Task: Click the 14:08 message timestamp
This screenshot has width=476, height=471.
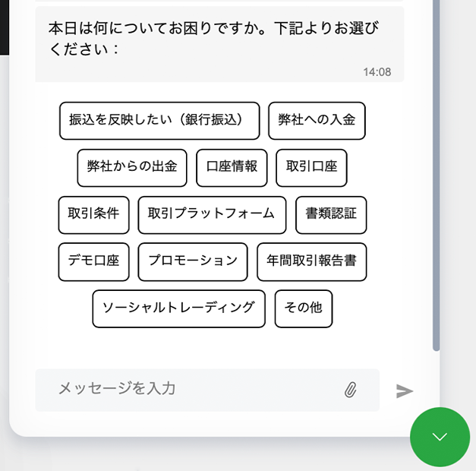Action: tap(377, 72)
